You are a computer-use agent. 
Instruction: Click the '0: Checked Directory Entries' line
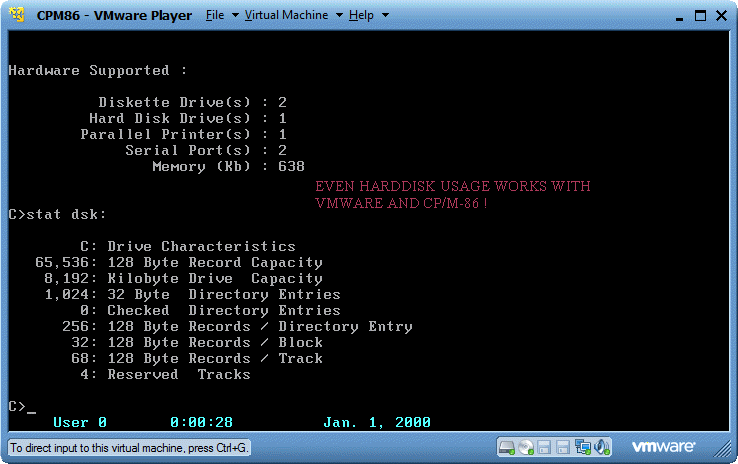point(210,311)
